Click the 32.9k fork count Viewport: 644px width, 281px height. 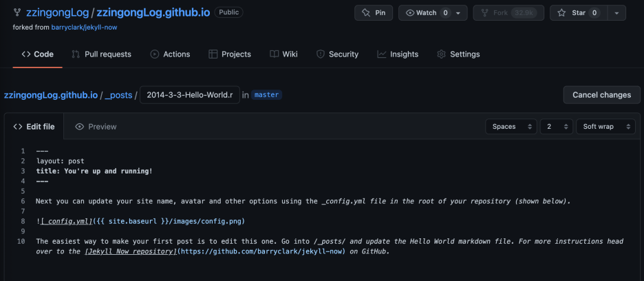(x=524, y=13)
